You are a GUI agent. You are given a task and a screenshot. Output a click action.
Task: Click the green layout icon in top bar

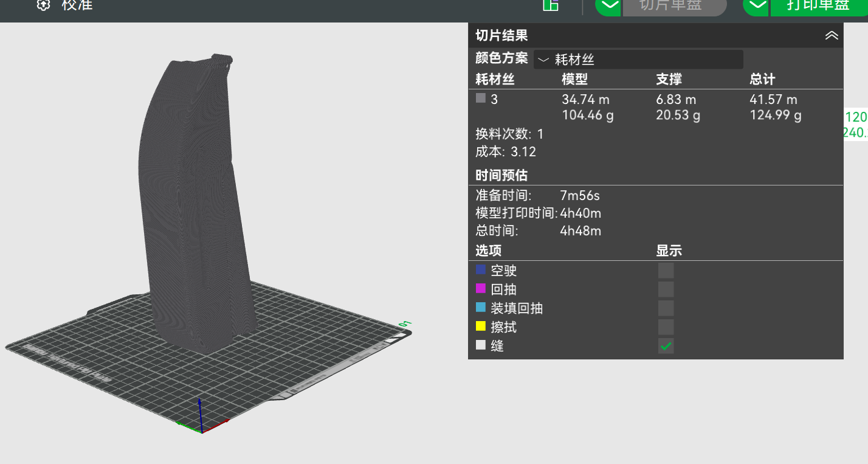click(x=551, y=5)
